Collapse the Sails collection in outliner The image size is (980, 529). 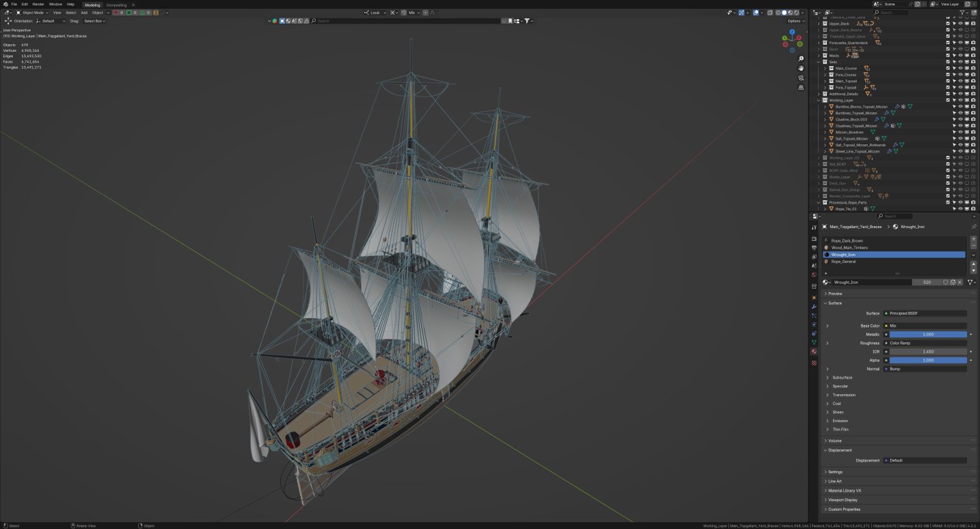pyautogui.click(x=819, y=62)
